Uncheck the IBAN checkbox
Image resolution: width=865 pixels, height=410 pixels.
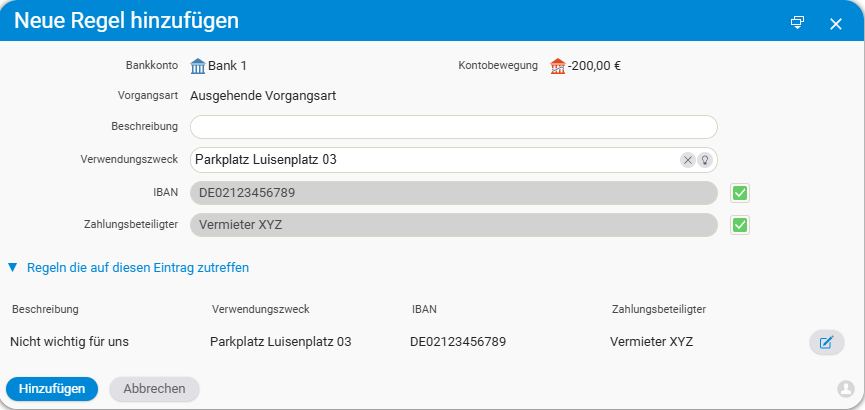[x=740, y=193]
